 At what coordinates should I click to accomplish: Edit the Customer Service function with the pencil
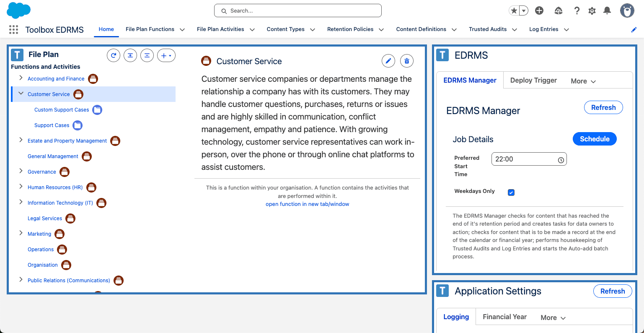[388, 61]
